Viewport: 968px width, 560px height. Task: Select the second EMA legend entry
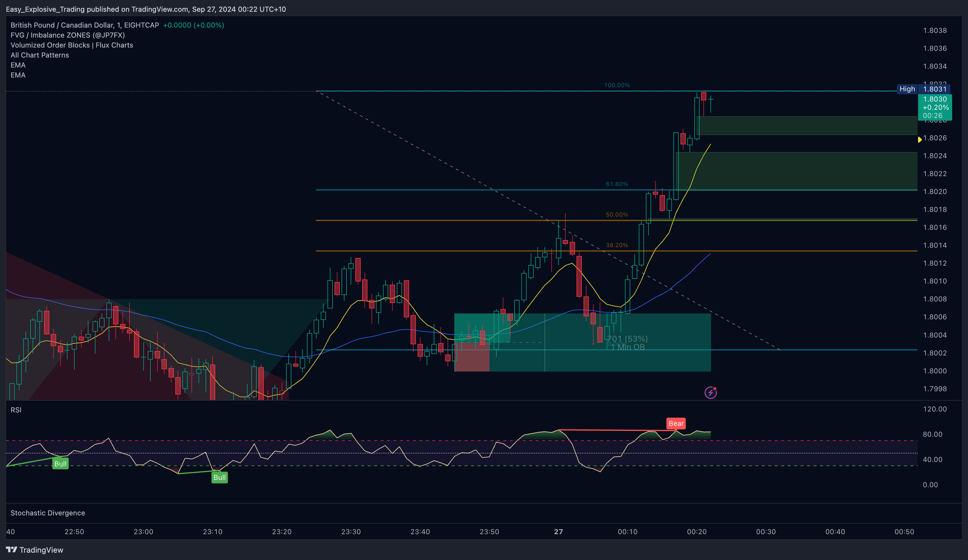18,75
